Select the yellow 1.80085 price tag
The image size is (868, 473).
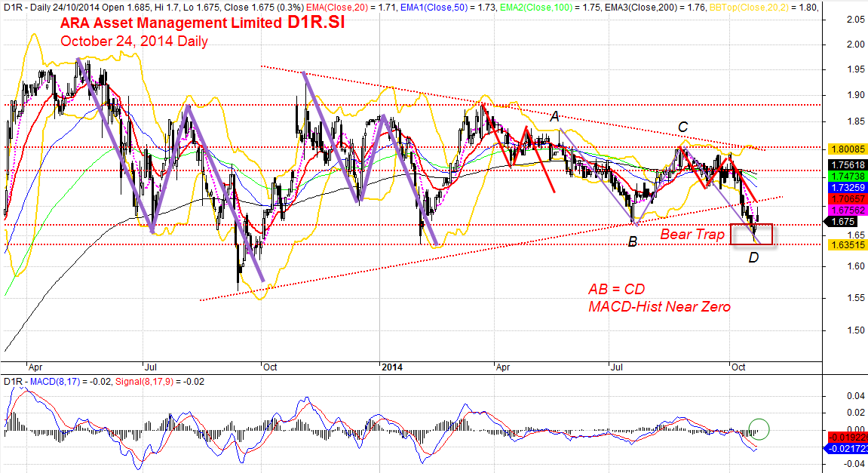pyautogui.click(x=847, y=149)
